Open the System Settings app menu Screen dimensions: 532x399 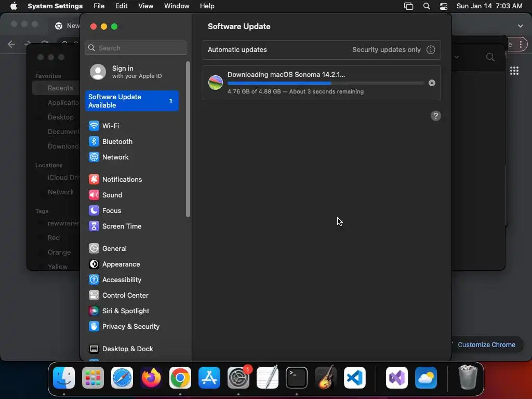click(x=55, y=6)
